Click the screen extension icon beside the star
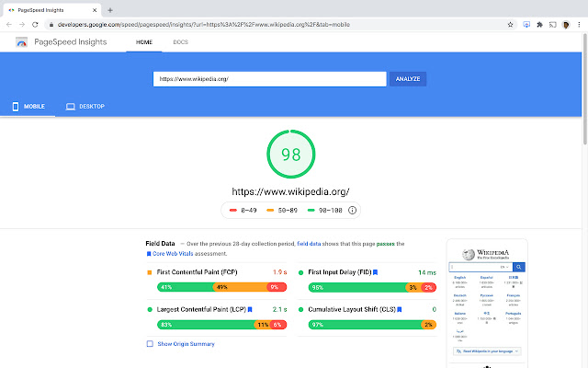The height and width of the screenshot is (368, 588). [x=526, y=25]
